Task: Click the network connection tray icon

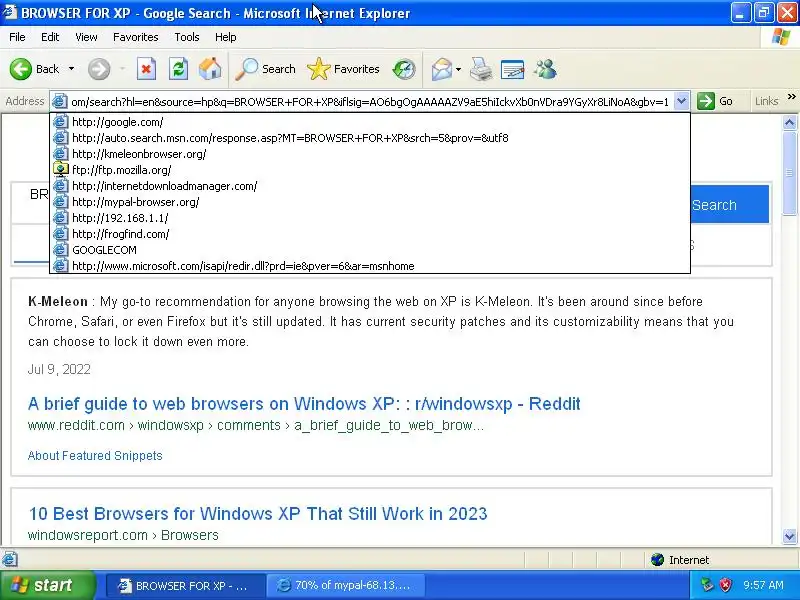Action: click(707, 585)
